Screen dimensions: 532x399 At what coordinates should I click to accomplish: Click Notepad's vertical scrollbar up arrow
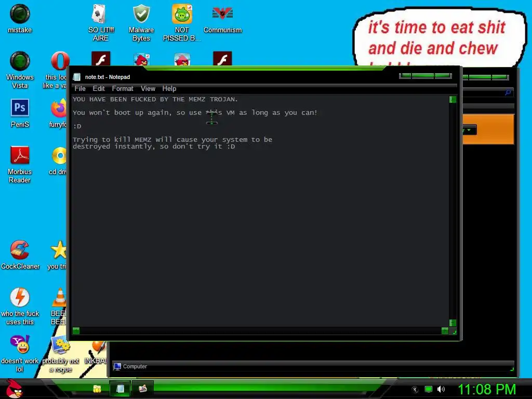[453, 99]
